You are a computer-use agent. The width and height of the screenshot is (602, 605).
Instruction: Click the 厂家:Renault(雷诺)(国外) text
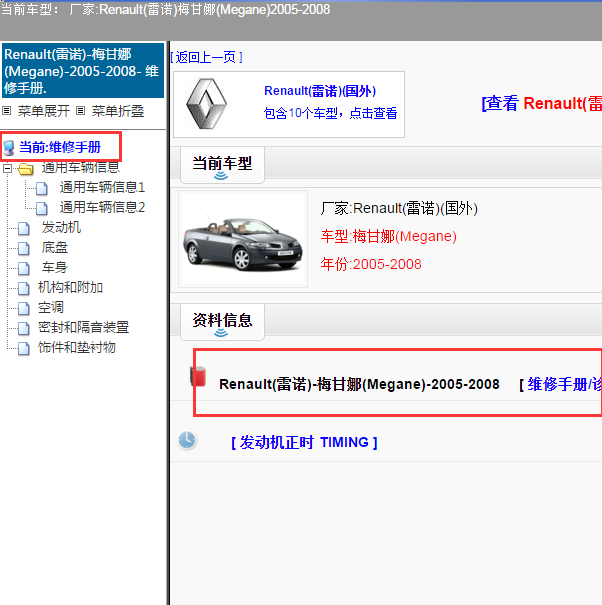[x=399, y=208]
